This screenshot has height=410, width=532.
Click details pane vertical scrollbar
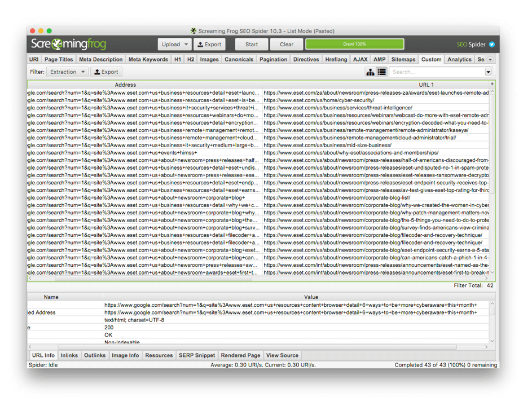(x=493, y=311)
